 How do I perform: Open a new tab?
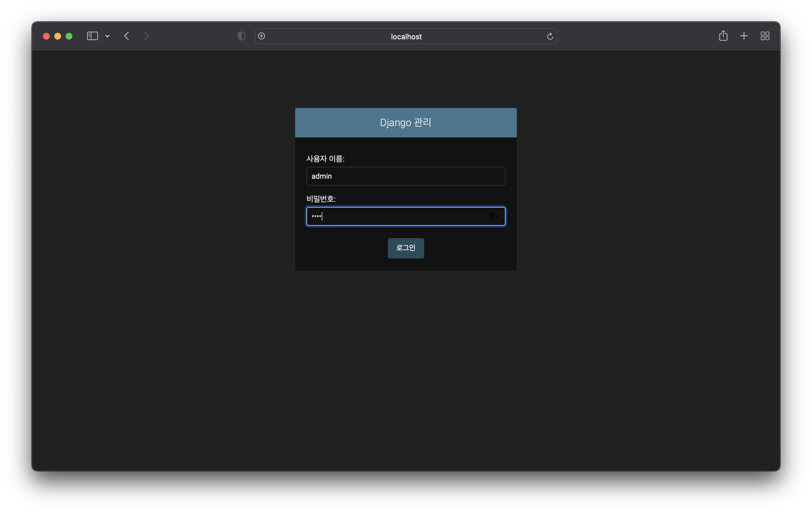click(x=744, y=36)
